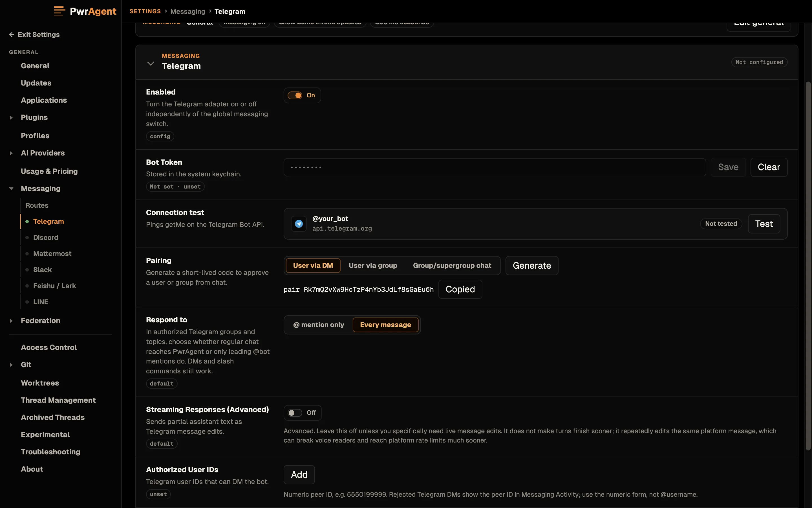
Task: Turn off the Telegram Enabled switch
Action: tap(295, 95)
